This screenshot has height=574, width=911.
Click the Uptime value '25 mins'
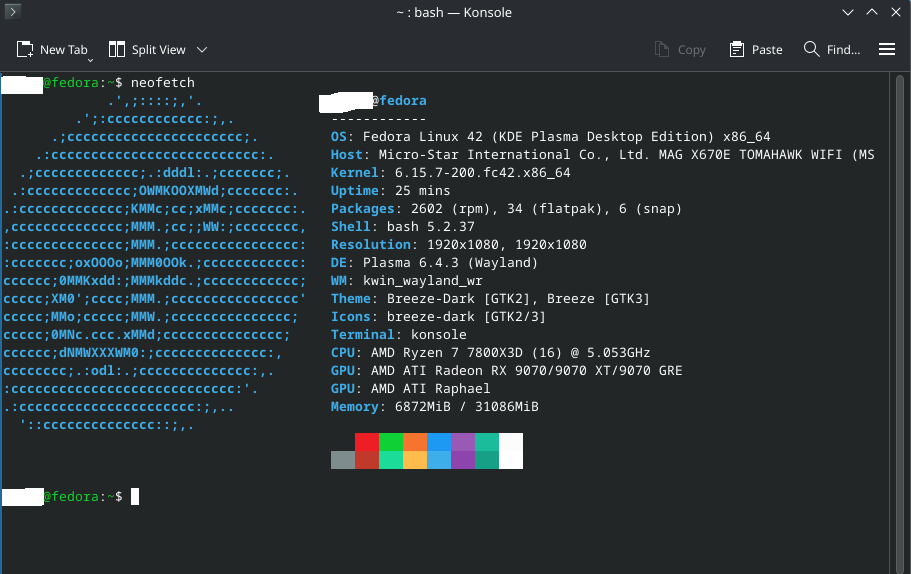422,191
